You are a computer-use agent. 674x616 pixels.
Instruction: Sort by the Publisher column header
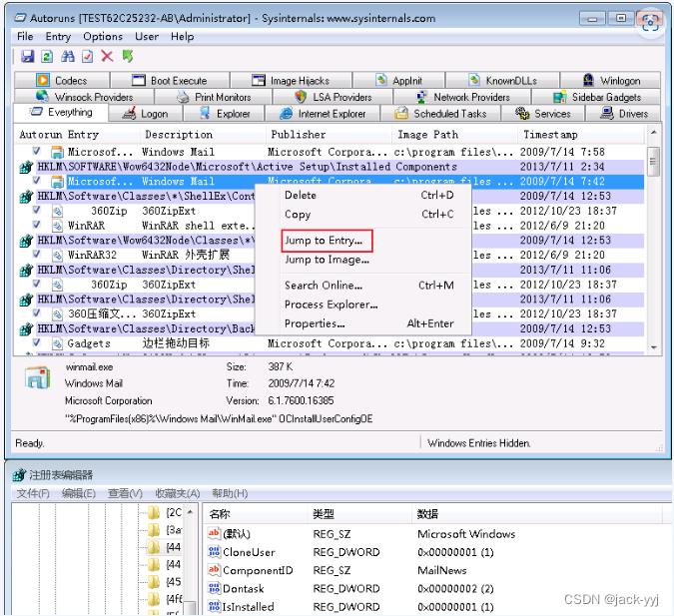coord(329,135)
